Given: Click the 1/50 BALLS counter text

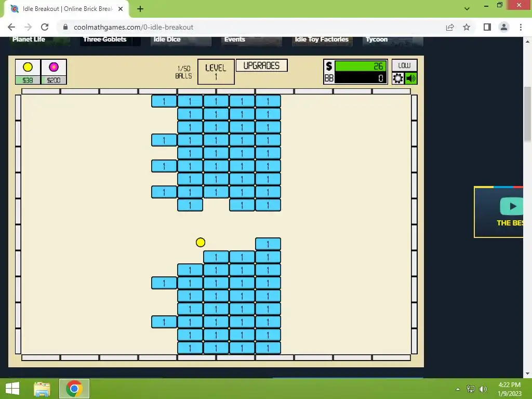Looking at the screenshot, I should pos(183,72).
